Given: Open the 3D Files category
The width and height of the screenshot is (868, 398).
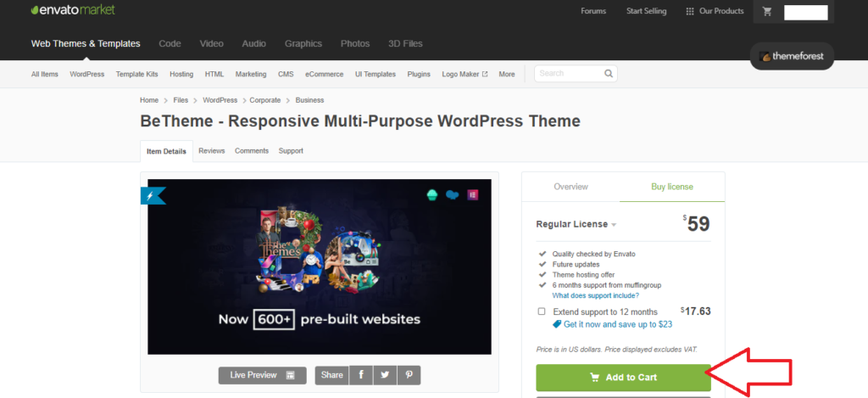Looking at the screenshot, I should pyautogui.click(x=405, y=44).
